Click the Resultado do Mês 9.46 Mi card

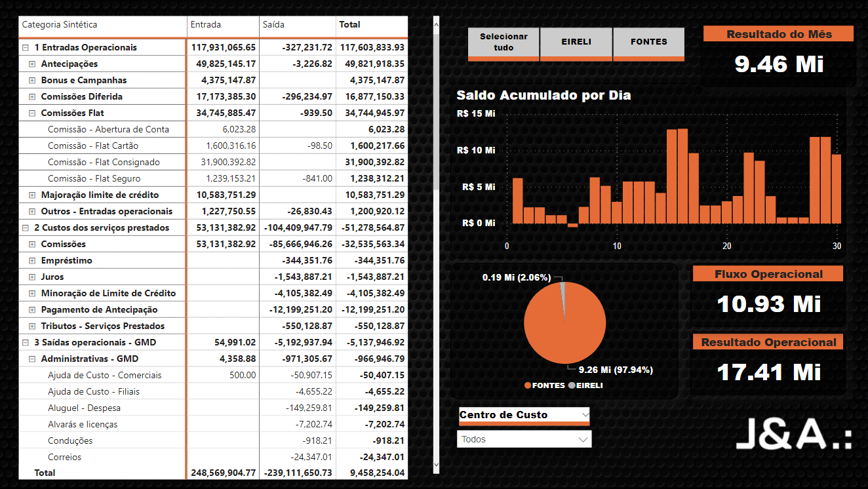coord(779,56)
